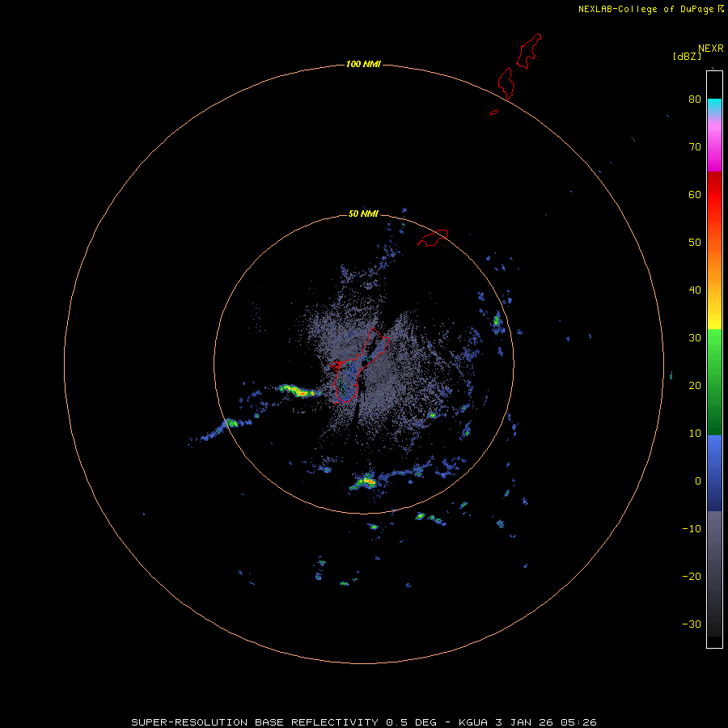
Task: Click the 100 NMI range ring label
Action: click(x=363, y=64)
